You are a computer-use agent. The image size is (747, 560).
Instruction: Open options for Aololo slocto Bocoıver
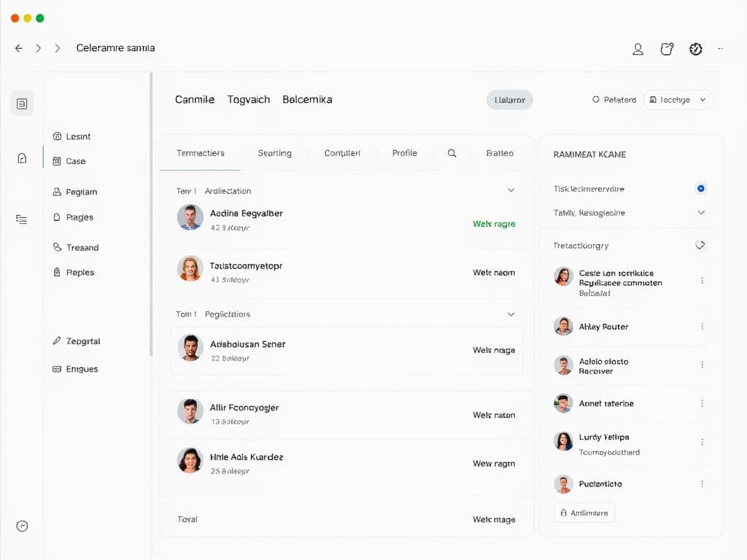703,365
